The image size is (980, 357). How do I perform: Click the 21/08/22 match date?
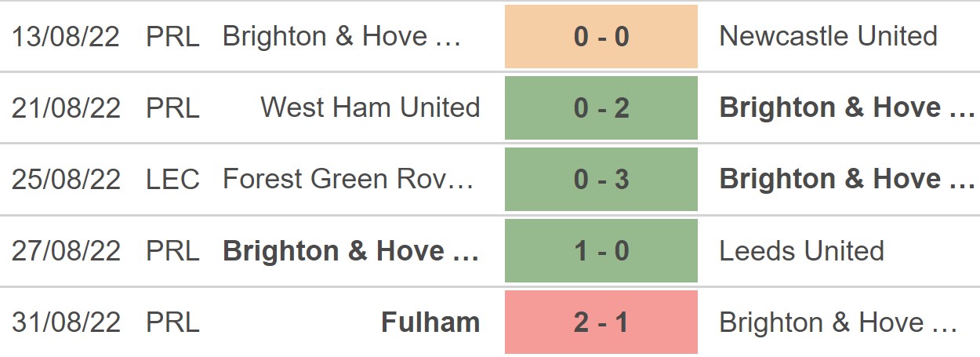[x=66, y=107]
